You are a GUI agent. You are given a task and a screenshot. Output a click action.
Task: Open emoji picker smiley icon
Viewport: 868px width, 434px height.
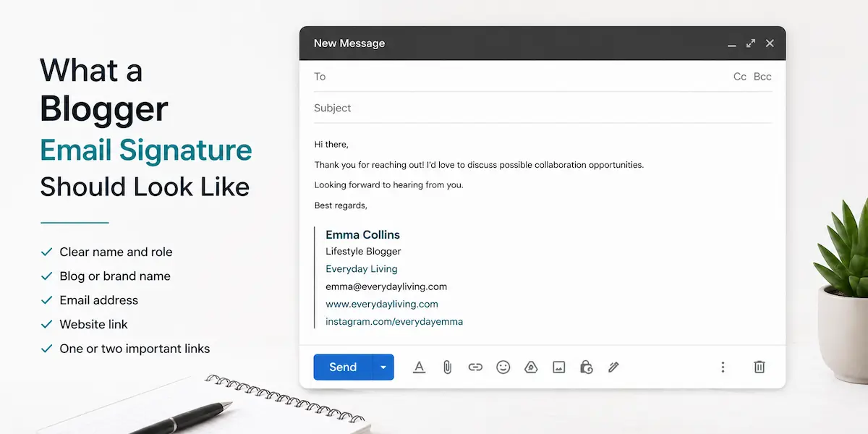pos(503,367)
